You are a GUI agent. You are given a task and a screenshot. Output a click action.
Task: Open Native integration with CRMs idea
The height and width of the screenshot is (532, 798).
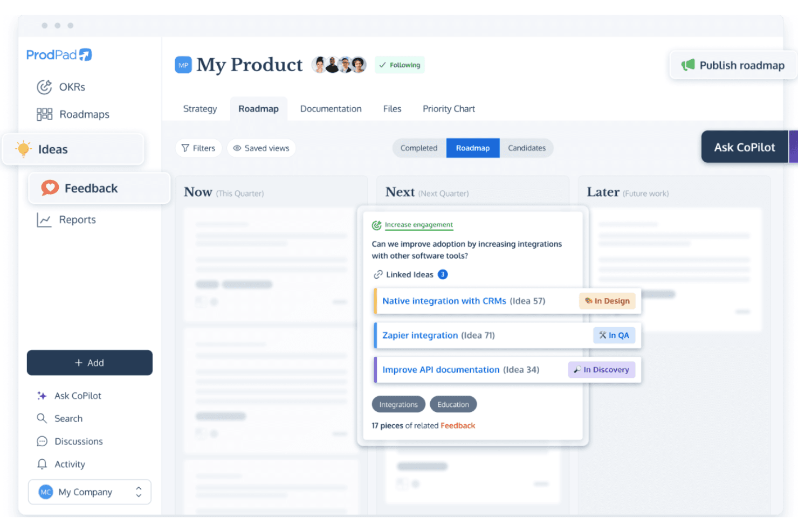(x=444, y=301)
